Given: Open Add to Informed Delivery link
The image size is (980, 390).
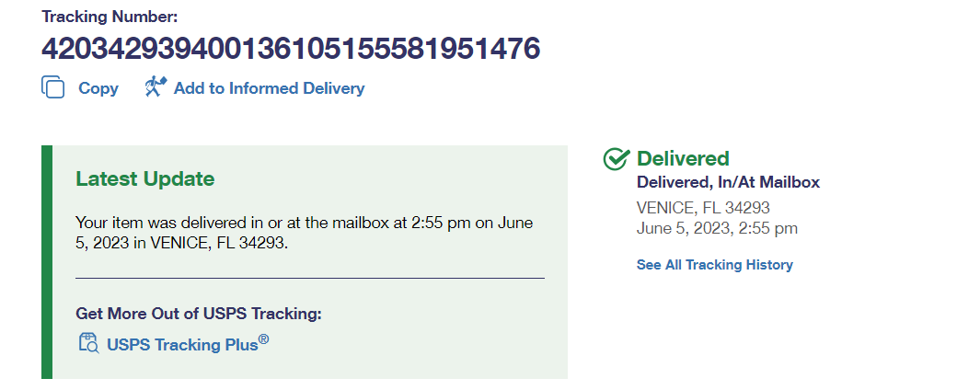Looking at the screenshot, I should (269, 88).
